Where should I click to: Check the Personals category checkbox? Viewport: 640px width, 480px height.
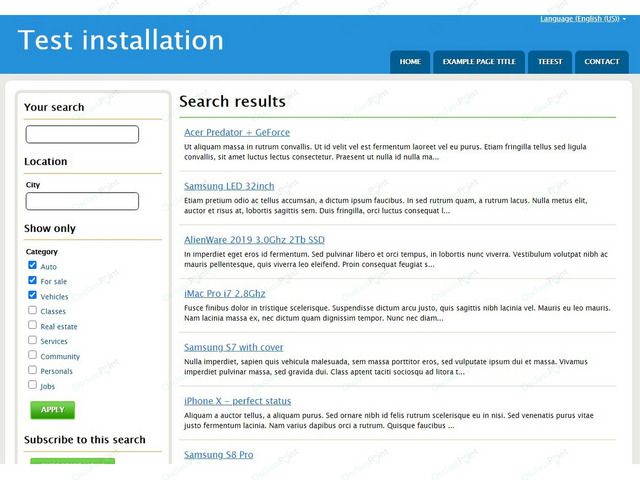point(32,370)
